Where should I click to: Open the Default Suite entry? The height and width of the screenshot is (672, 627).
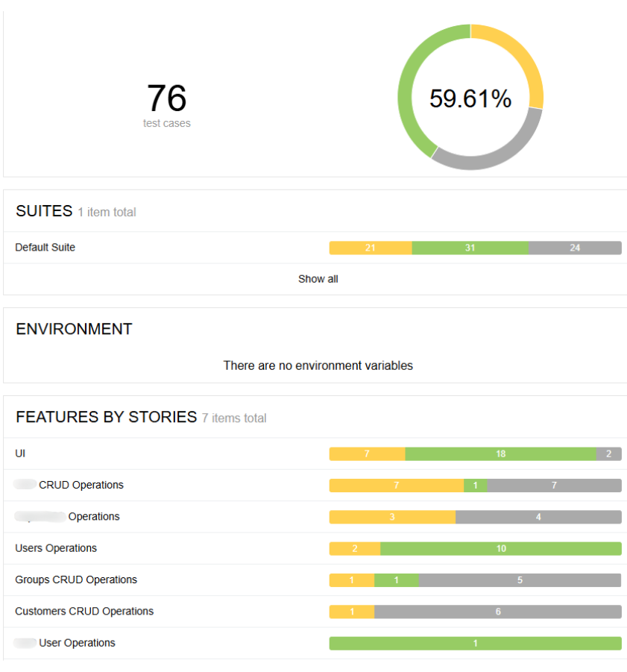45,248
